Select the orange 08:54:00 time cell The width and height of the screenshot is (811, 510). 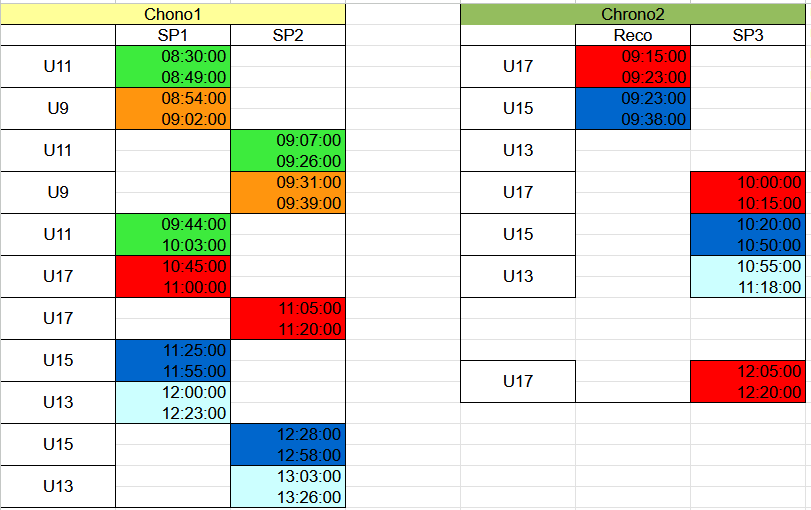[x=173, y=99]
